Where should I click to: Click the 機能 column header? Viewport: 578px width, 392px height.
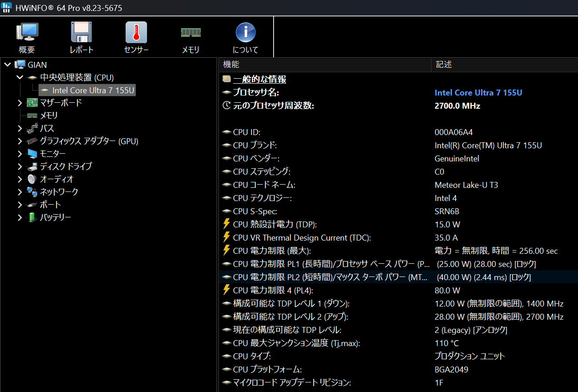coord(325,65)
